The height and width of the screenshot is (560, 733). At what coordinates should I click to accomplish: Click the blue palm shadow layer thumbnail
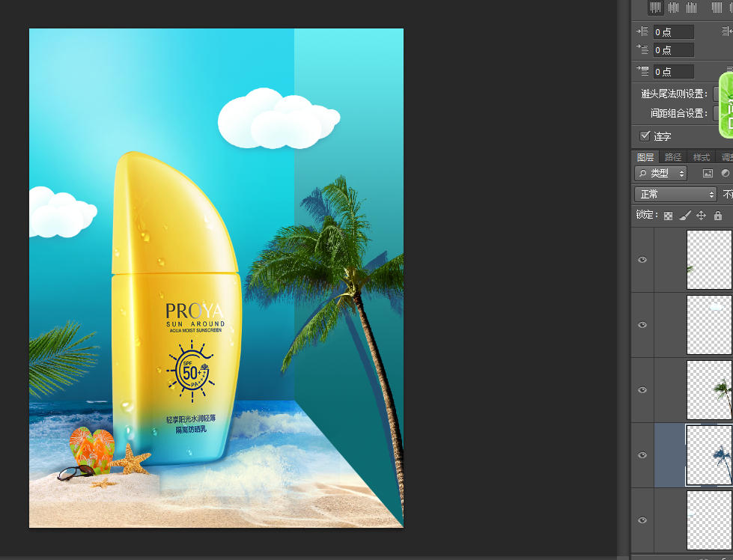[710, 455]
